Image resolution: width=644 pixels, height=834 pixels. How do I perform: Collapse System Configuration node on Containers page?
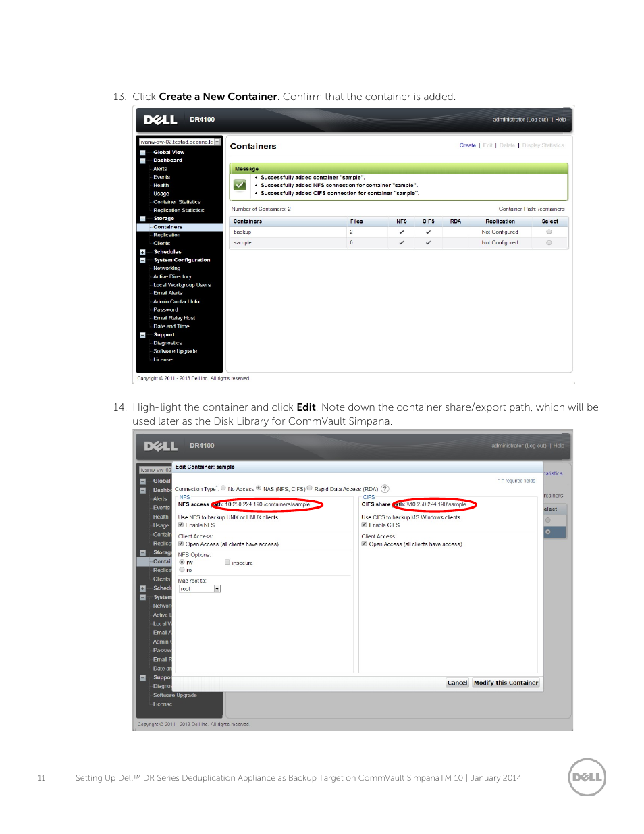click(x=142, y=260)
